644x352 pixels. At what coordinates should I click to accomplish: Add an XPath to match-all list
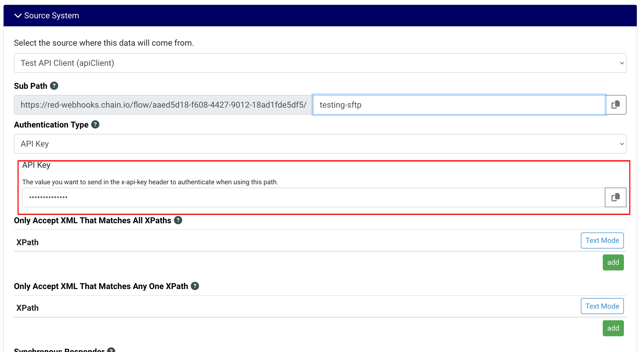pos(613,262)
